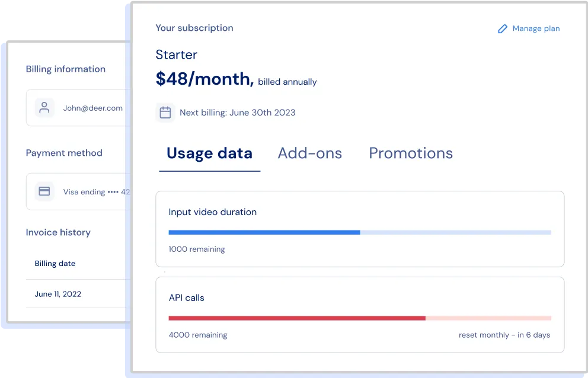Click the $48/month price text
Screen dimensions: 588x378
point(204,79)
